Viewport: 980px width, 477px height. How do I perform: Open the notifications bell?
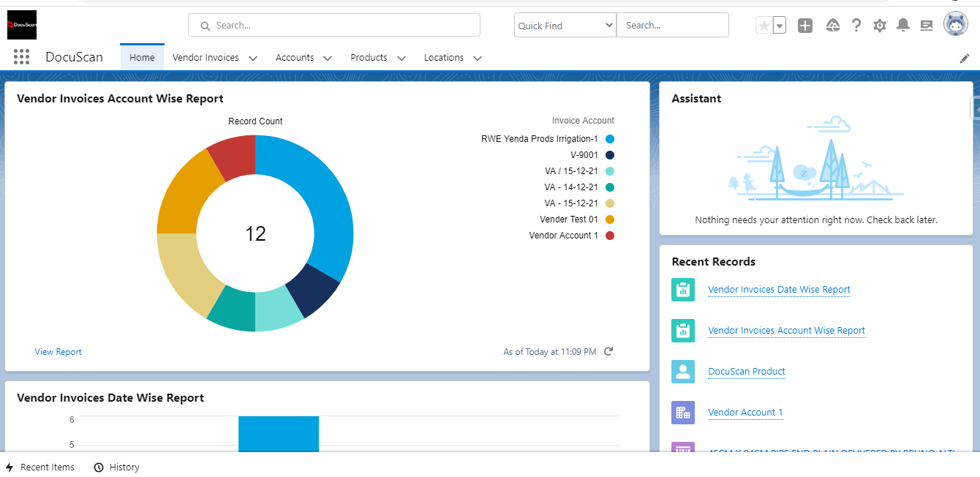click(902, 24)
